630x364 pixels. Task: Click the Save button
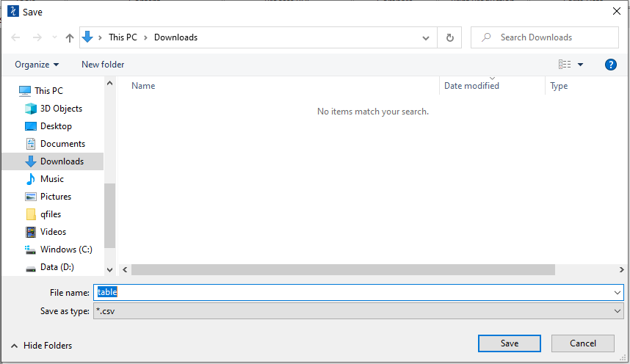509,343
